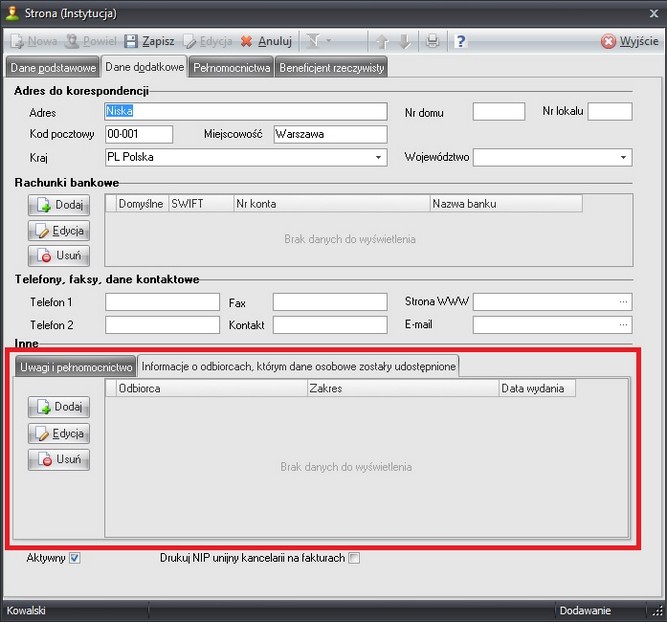Image resolution: width=667 pixels, height=622 pixels.
Task: Click the filter funnel toolbar icon
Action: coord(315,42)
